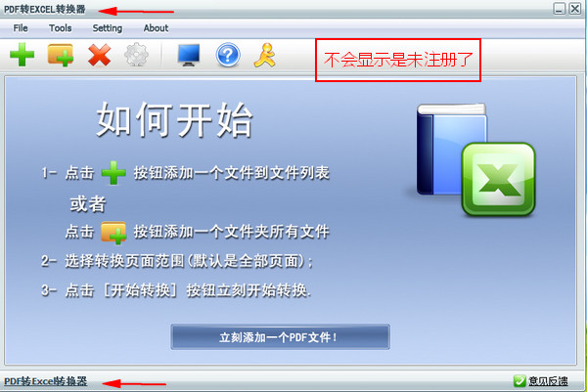Screen dimensions: 587x392
Task: Open the Tools menu
Action: pos(61,28)
